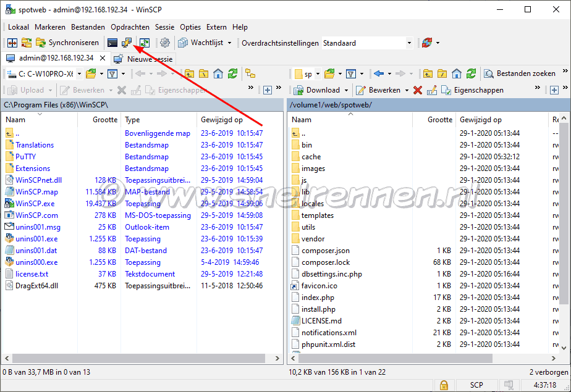This screenshot has width=571, height=392.
Task: Go to local root directory icon
Action: [x=203, y=74]
